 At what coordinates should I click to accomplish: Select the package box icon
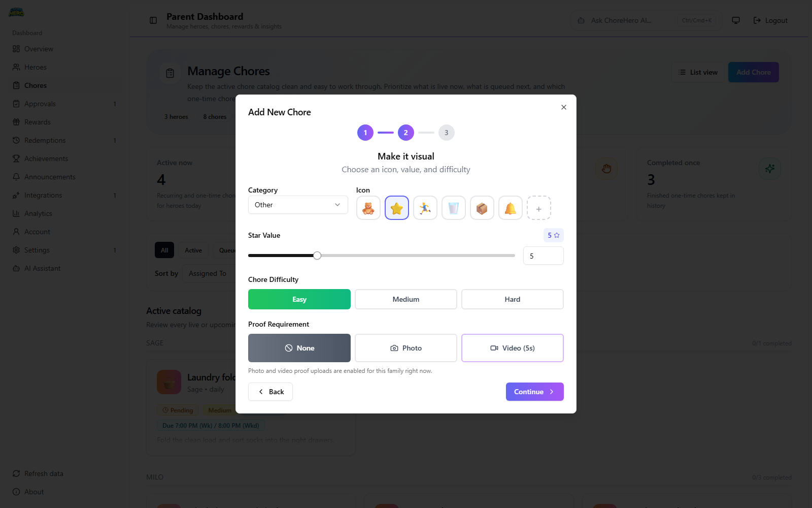tap(482, 208)
